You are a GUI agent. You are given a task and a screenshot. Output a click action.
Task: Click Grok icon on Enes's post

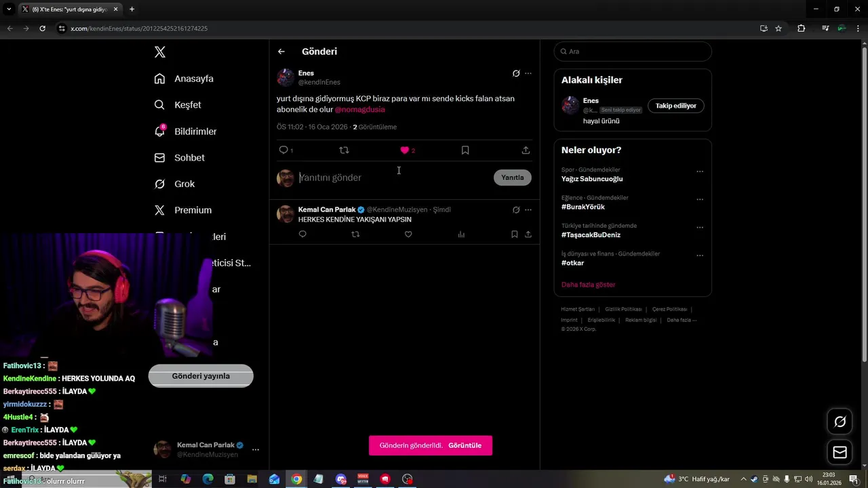(516, 73)
